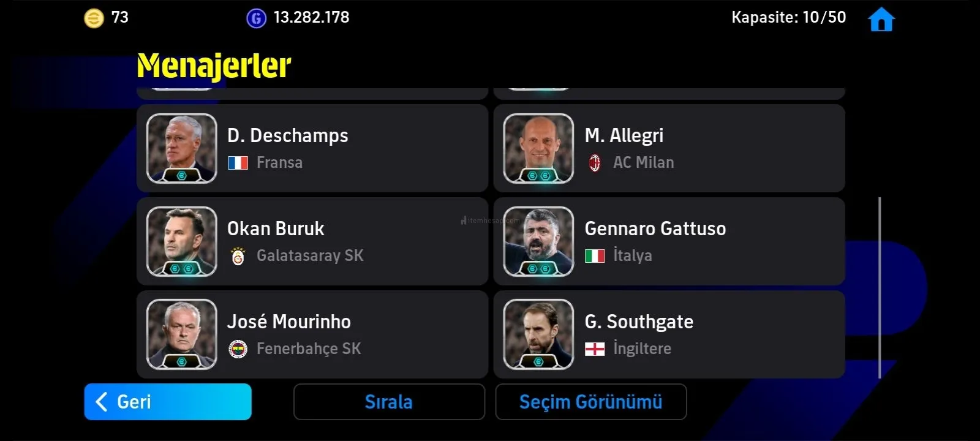This screenshot has width=980, height=441.
Task: Open the Sırala sort options
Action: (389, 402)
